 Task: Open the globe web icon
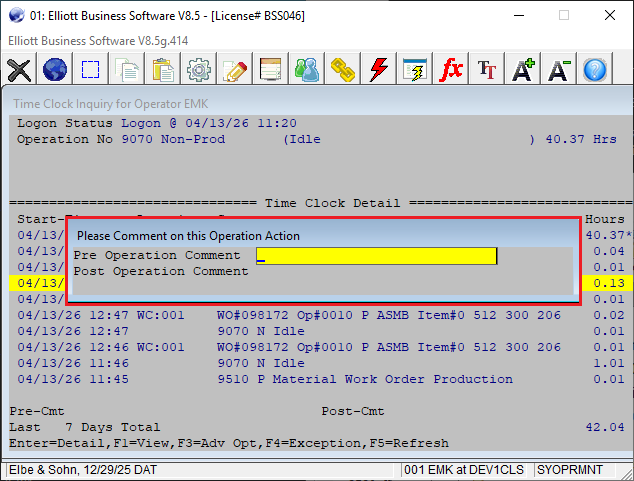click(55, 70)
